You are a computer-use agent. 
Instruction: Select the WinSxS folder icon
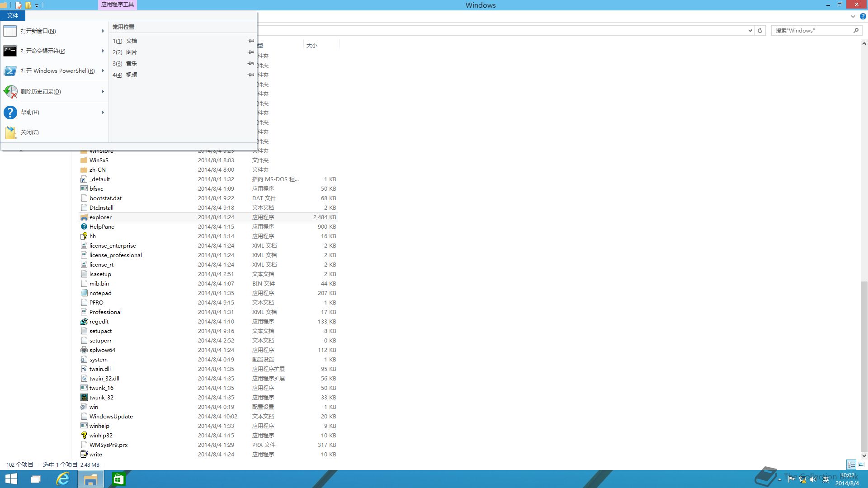(x=84, y=160)
